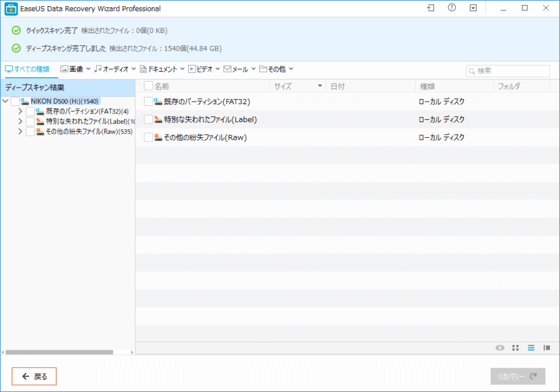This screenshot has height=392, width=560.
Task: Click ローカル ディスク type in Raw row
Action: (441, 137)
